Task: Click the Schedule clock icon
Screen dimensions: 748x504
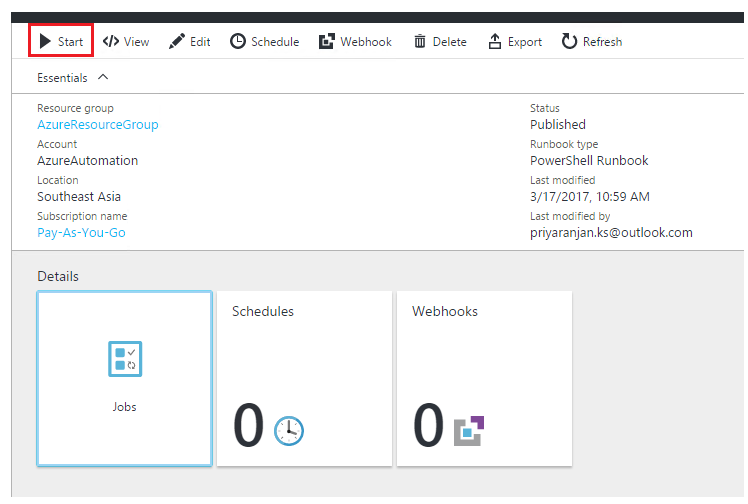Action: [x=238, y=41]
